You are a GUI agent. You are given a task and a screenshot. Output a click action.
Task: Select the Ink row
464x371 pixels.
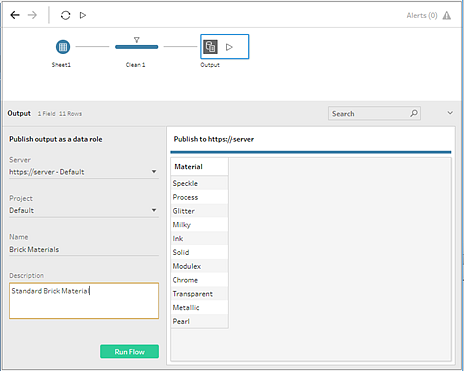199,238
